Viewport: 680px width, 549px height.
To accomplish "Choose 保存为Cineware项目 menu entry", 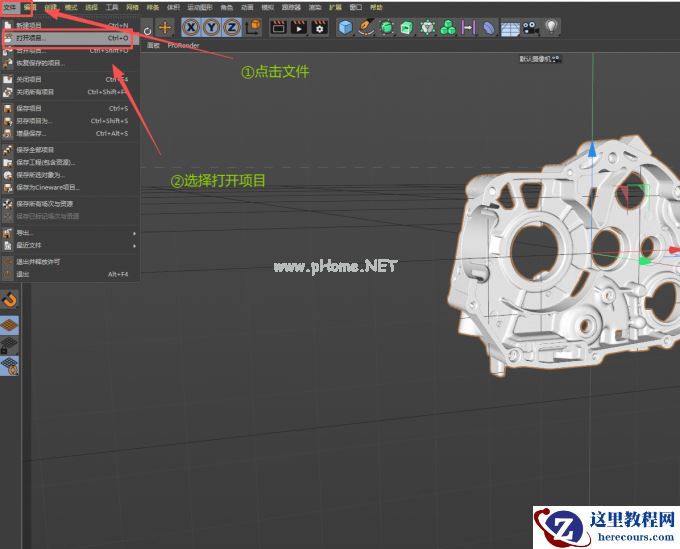I will point(69,188).
